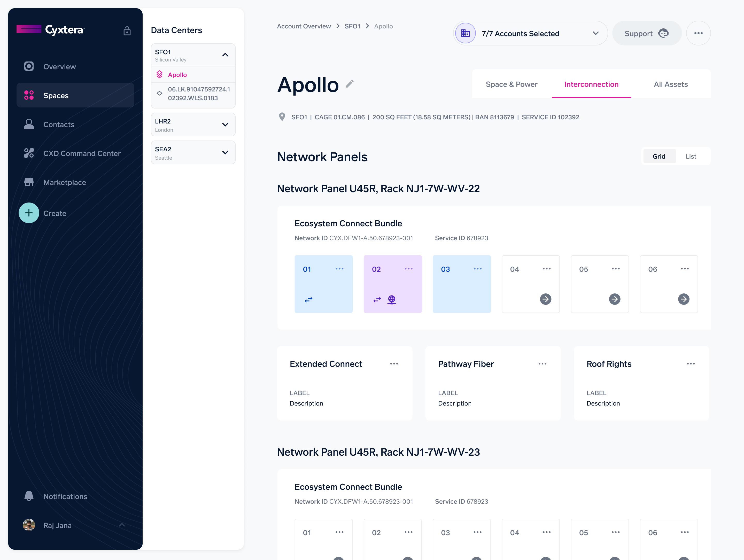Viewport: 744px width, 560px height.
Task: Open CXD Command Center menu item
Action: (75, 153)
